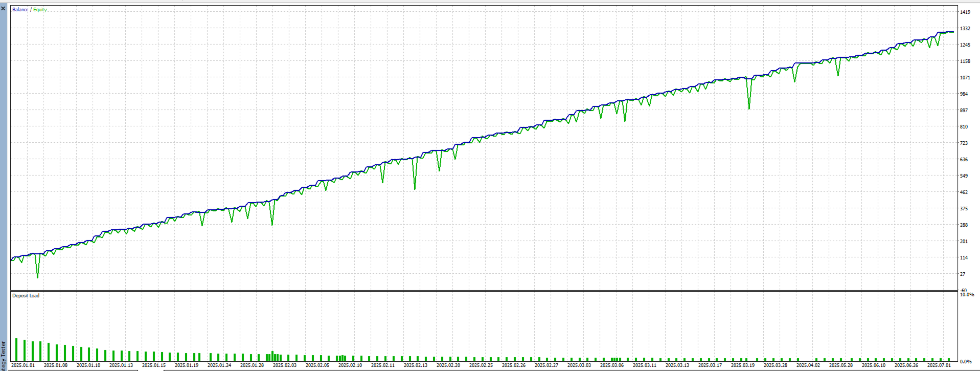The width and height of the screenshot is (980, 371).
Task: Click the 10.0% deposit load axis label
Action: pyautogui.click(x=967, y=295)
